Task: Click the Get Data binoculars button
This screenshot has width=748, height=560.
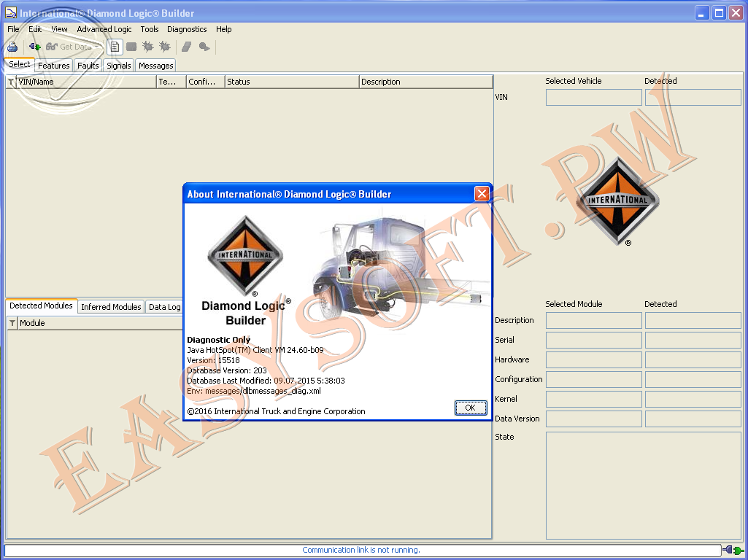Action: 69,47
